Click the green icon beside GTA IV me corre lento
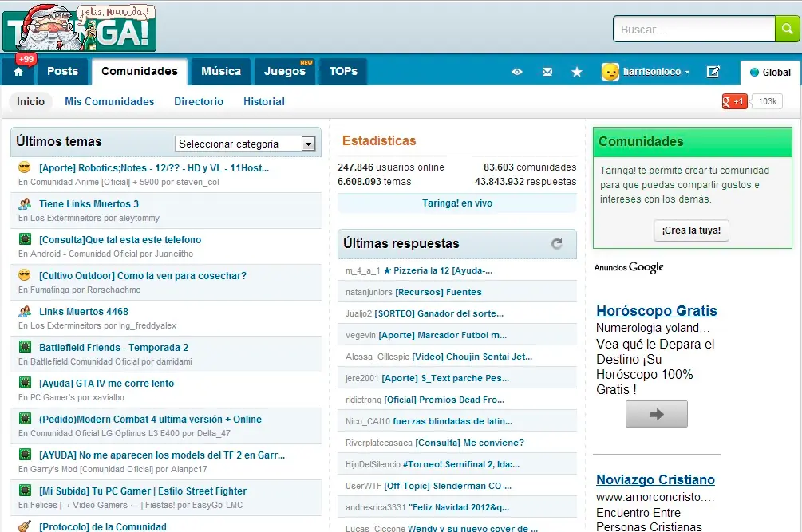The height and width of the screenshot is (532, 802). [25, 383]
